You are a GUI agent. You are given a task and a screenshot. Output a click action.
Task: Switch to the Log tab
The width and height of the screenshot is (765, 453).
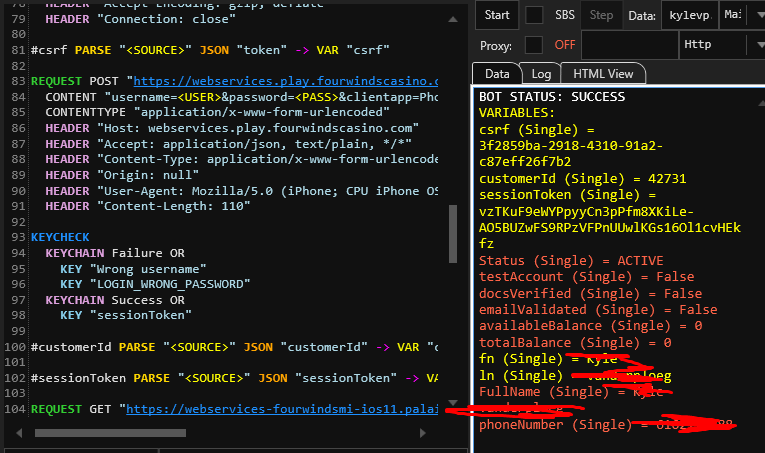coord(541,74)
